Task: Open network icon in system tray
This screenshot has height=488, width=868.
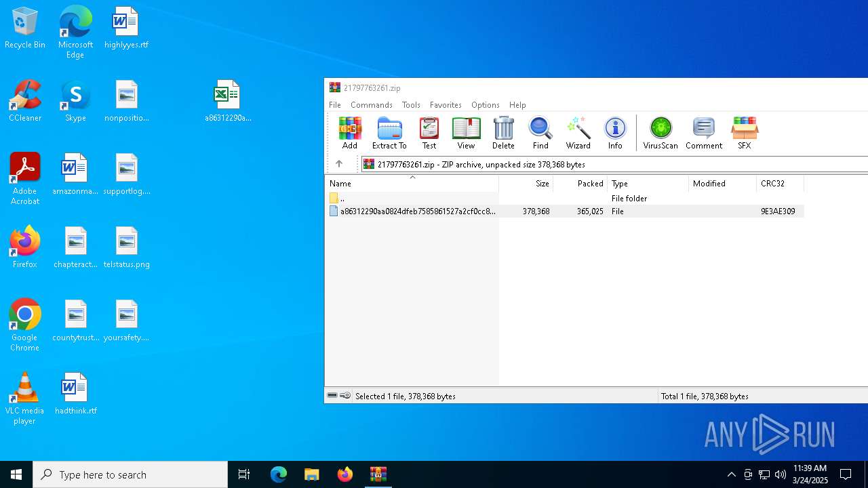Action: (x=764, y=474)
